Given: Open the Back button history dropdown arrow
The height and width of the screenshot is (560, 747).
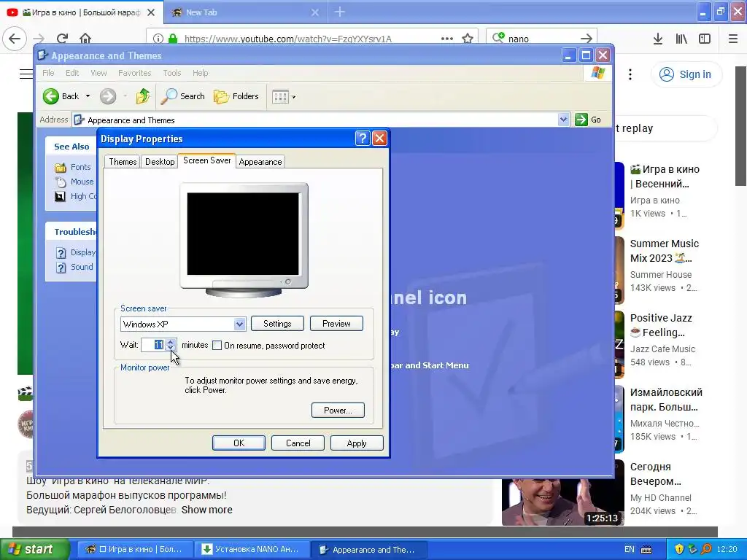Looking at the screenshot, I should point(88,96).
